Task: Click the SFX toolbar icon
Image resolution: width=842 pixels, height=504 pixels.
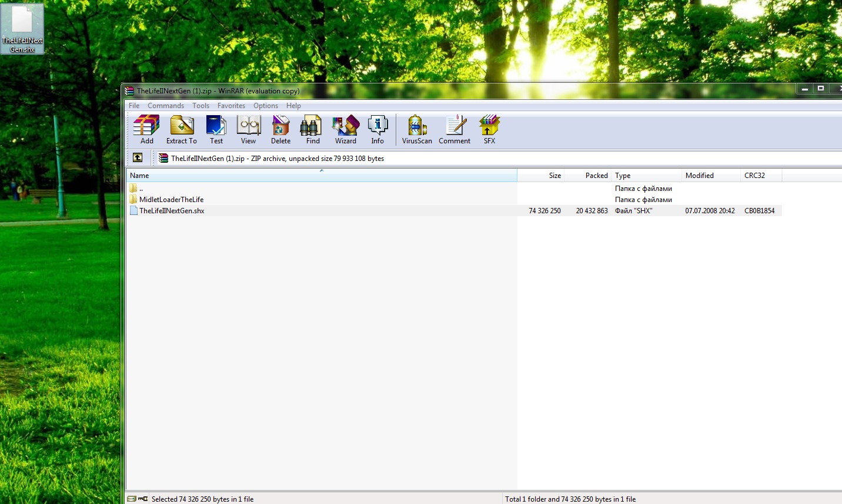Action: tap(489, 130)
